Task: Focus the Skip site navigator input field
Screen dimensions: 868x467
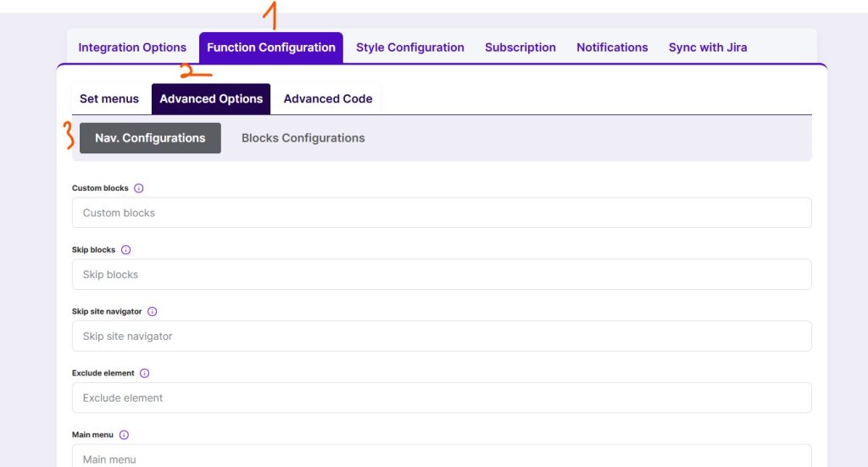Action: (x=442, y=336)
